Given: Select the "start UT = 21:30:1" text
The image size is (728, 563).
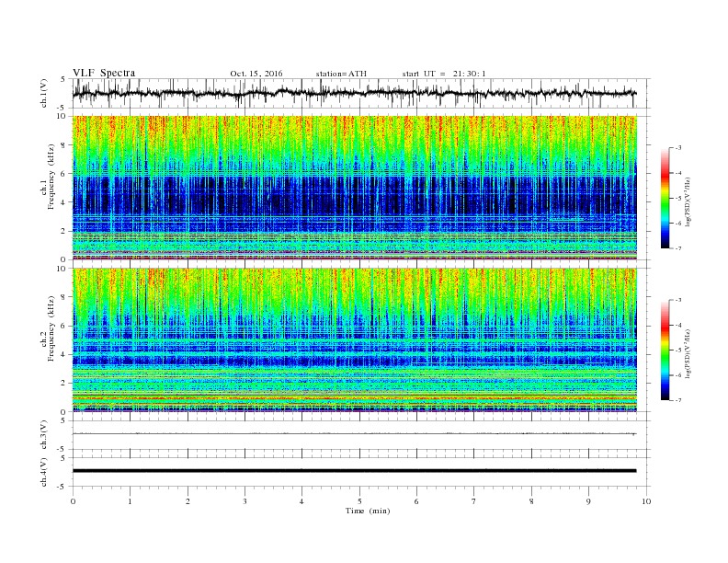Looking at the screenshot, I should [x=444, y=74].
